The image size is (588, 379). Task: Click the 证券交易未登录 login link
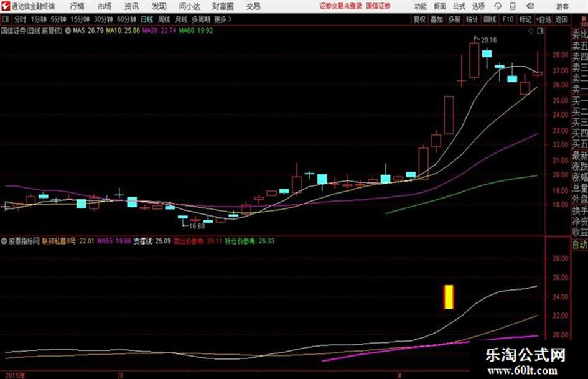coord(341,6)
